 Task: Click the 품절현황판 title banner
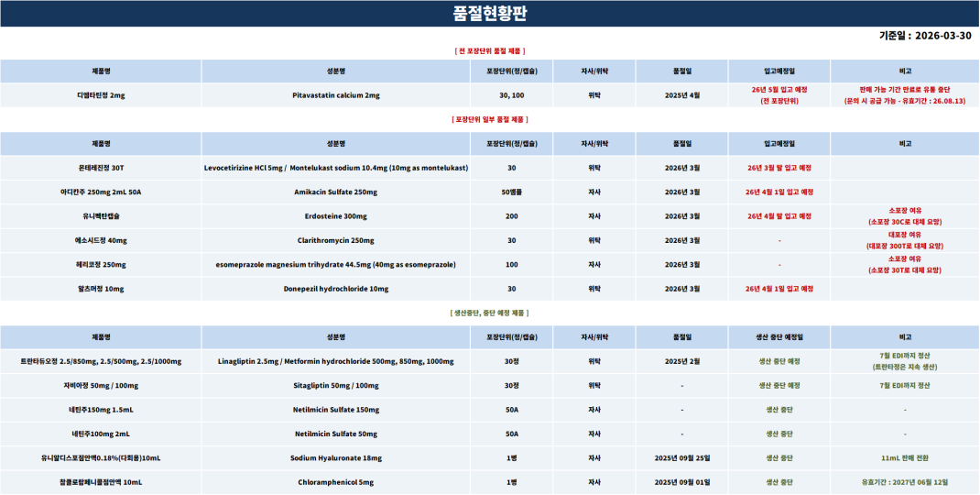pos(489,13)
